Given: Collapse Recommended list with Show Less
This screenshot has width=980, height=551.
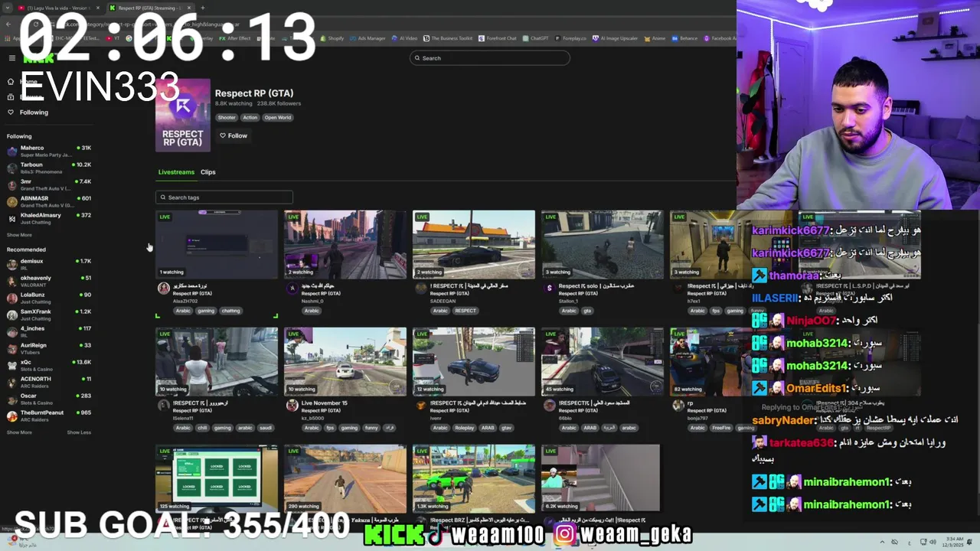Looking at the screenshot, I should [79, 432].
